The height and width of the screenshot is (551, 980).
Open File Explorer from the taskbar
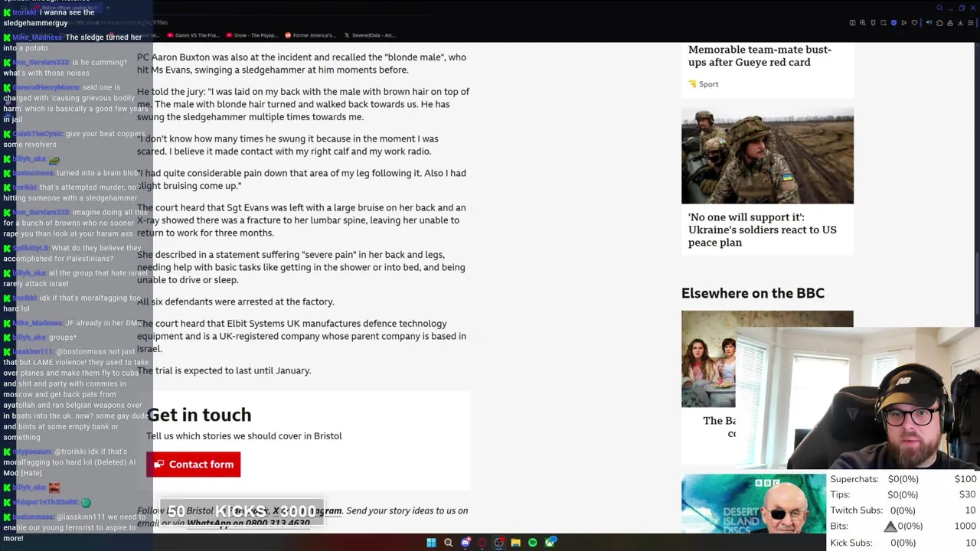516,543
